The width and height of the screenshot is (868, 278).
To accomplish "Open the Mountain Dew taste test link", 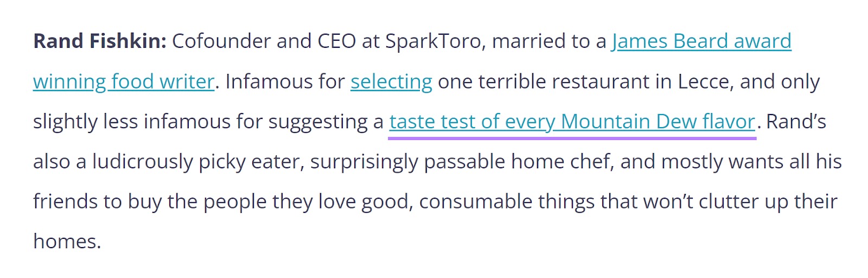I will [572, 122].
